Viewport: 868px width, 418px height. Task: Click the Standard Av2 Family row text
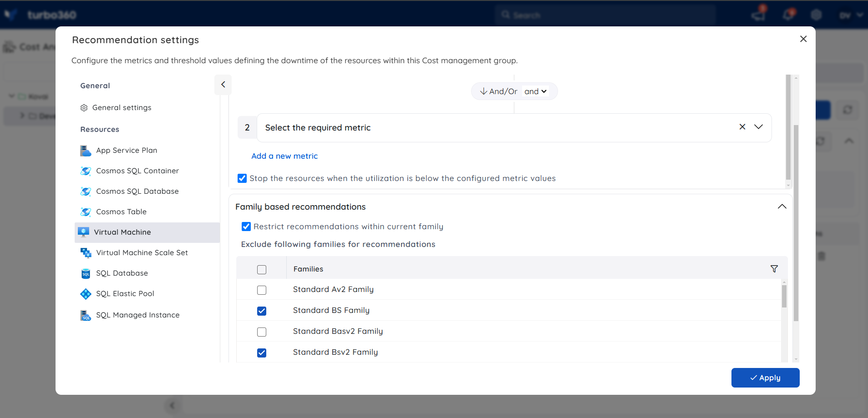point(333,289)
